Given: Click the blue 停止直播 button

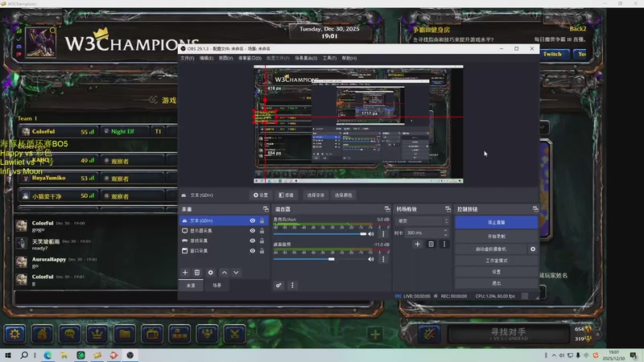Looking at the screenshot, I should tap(496, 223).
